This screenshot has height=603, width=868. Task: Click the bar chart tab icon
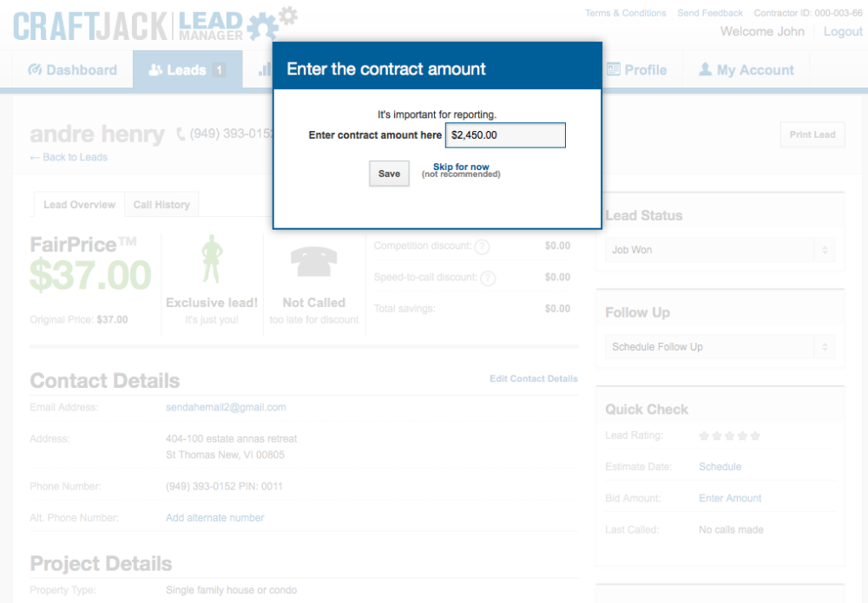click(265, 69)
